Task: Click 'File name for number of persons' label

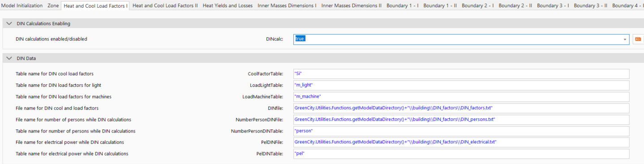Action: coord(73,120)
